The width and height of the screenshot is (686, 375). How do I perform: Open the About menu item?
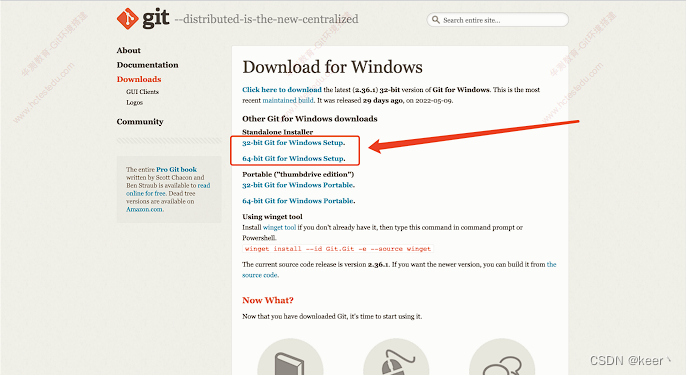[x=129, y=50]
